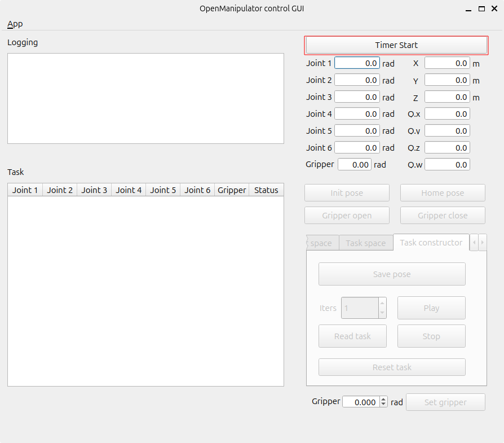The width and height of the screenshot is (504, 443).
Task: Click the Gripper 0.00 readout field
Action: [x=355, y=165]
